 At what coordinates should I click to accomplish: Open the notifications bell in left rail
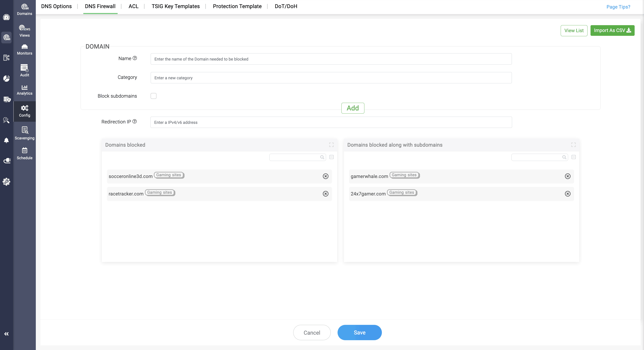(7, 140)
